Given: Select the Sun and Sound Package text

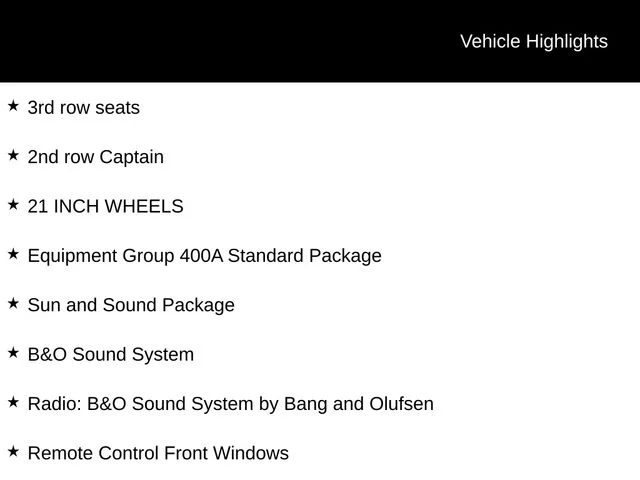Looking at the screenshot, I should pos(131,306).
